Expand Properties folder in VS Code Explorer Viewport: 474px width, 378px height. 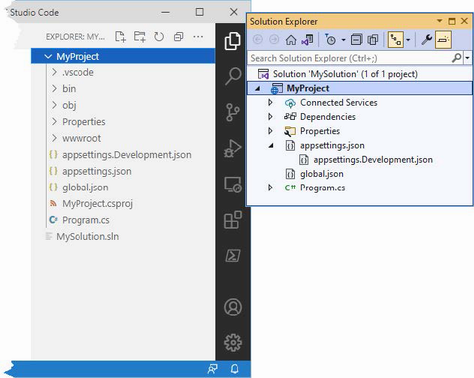[x=54, y=121]
